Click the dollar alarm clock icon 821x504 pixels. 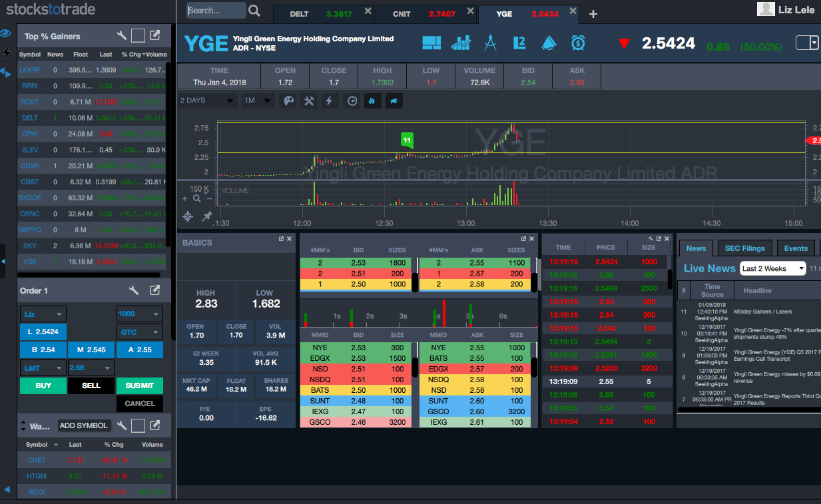click(578, 43)
